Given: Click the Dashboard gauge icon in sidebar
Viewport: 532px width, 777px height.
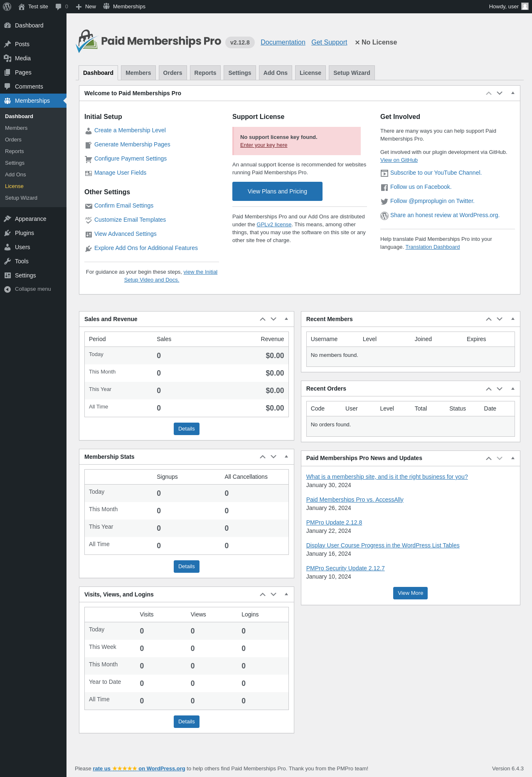Looking at the screenshot, I should click(7, 25).
